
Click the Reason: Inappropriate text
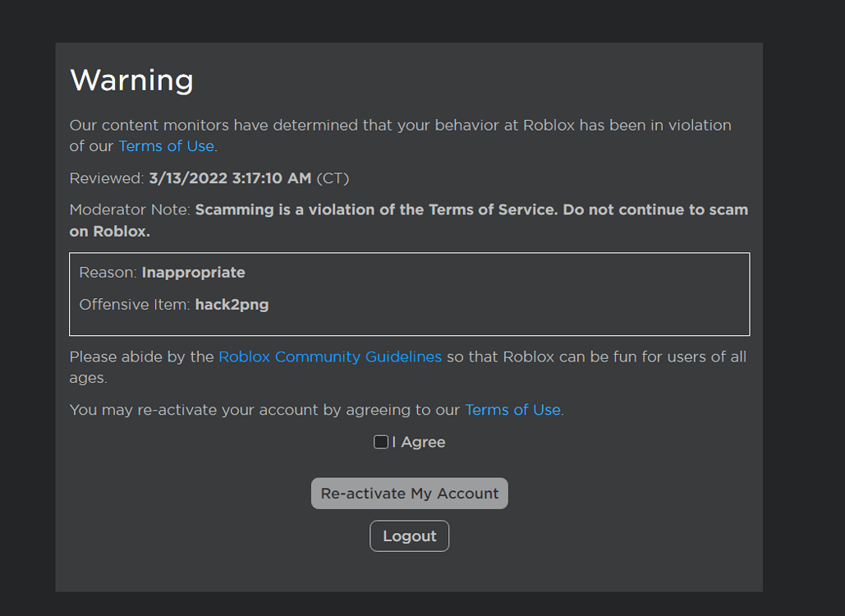(163, 273)
